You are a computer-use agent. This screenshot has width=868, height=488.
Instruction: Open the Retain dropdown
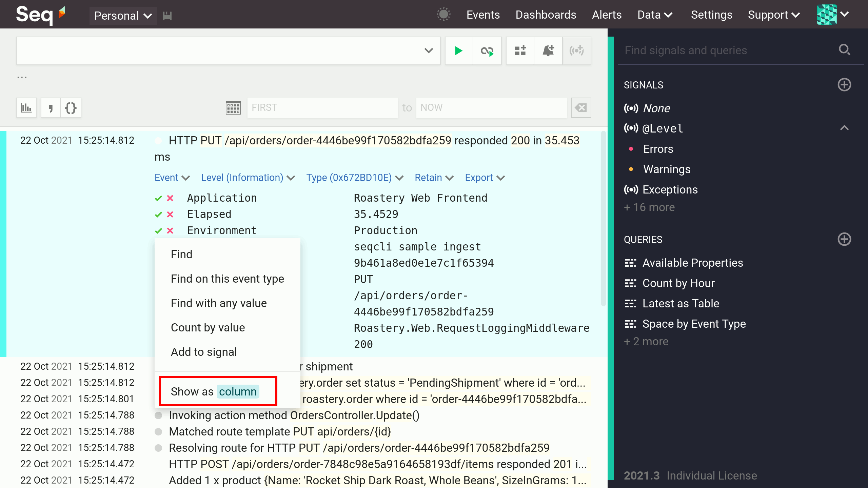(x=434, y=178)
